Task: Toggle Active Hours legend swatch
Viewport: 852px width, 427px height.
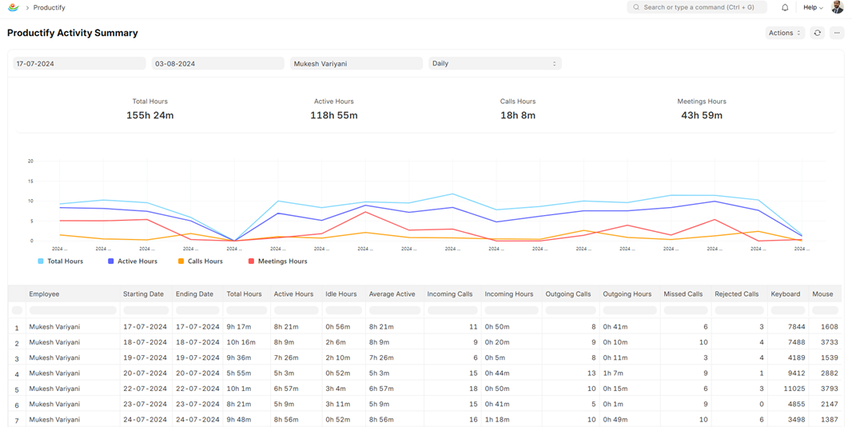Action: 111,261
